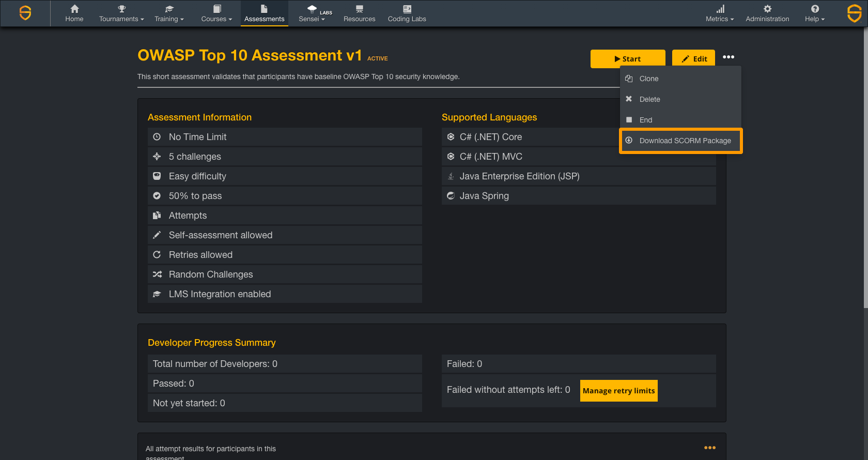Click the Help question mark icon

(815, 9)
